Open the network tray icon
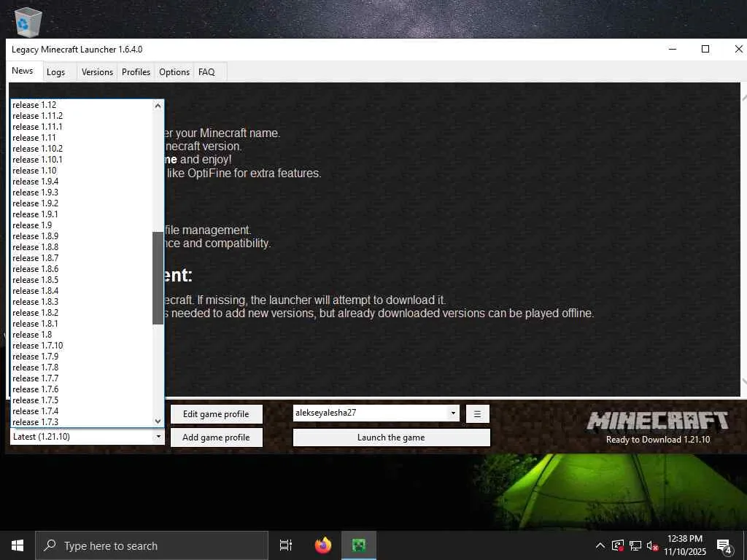The height and width of the screenshot is (560, 747). (635, 545)
